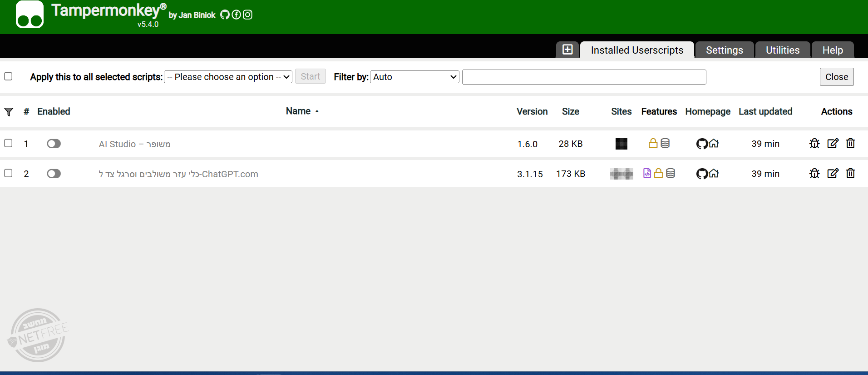The height and width of the screenshot is (375, 868).
Task: Click the new userscript plus icon tab
Action: [567, 50]
